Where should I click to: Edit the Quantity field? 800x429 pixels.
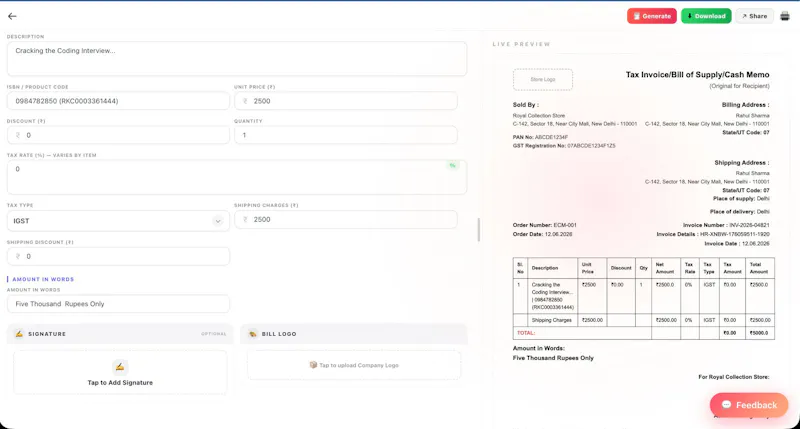coord(345,135)
